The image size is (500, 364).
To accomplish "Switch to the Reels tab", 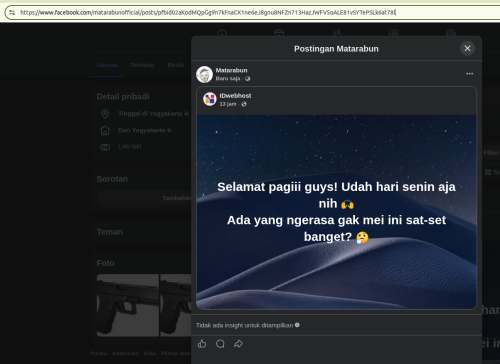I will (x=176, y=65).
